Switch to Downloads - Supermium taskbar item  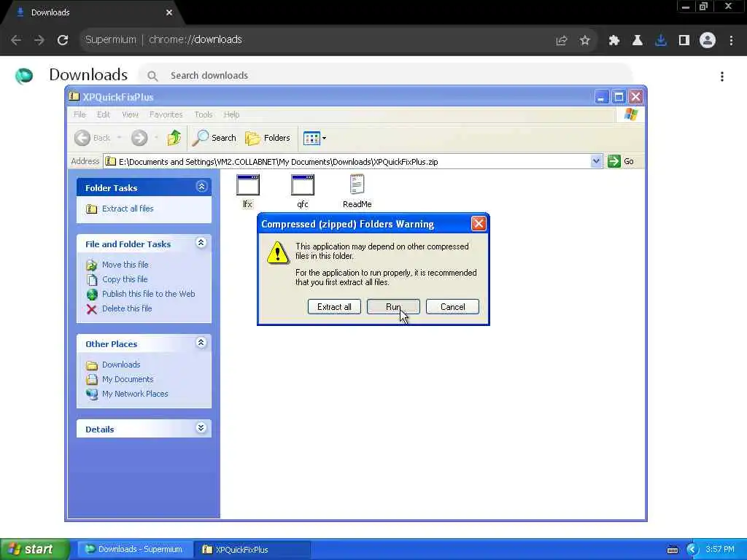pos(135,549)
